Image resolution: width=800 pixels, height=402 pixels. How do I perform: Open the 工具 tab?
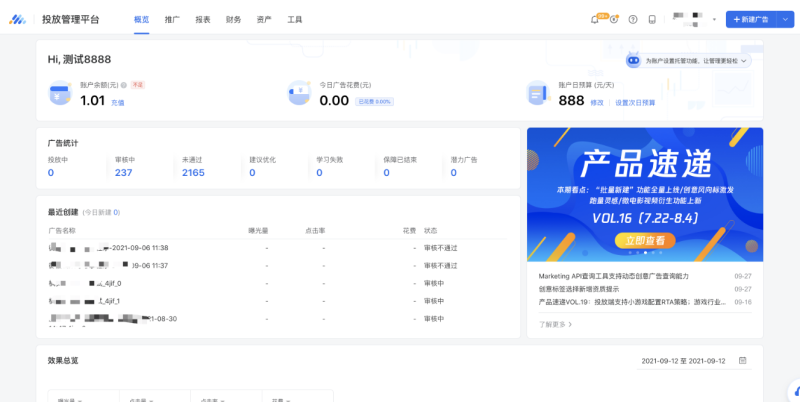(x=294, y=19)
